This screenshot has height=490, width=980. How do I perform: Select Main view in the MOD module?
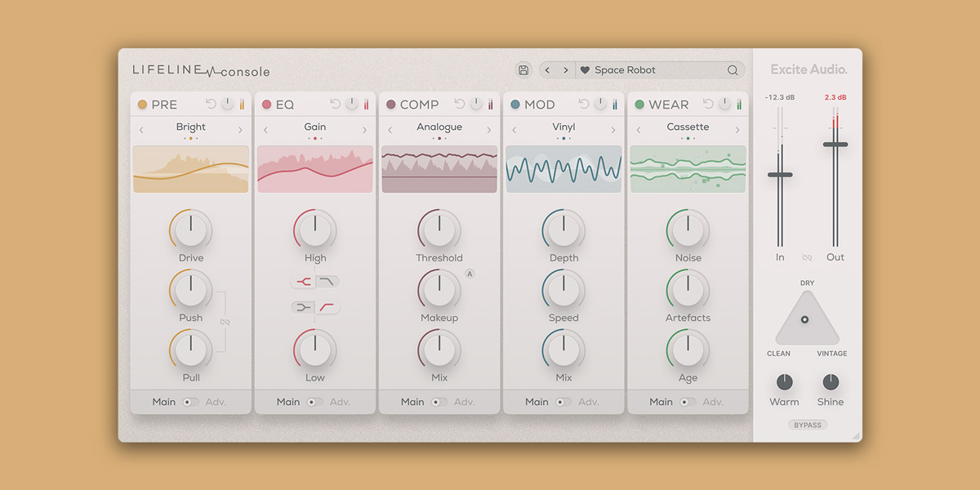pyautogui.click(x=537, y=402)
